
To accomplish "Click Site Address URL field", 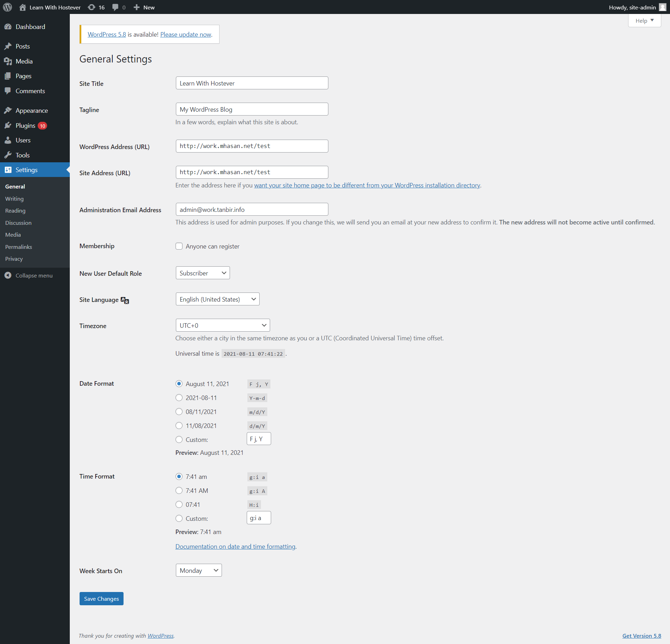I will click(252, 172).
